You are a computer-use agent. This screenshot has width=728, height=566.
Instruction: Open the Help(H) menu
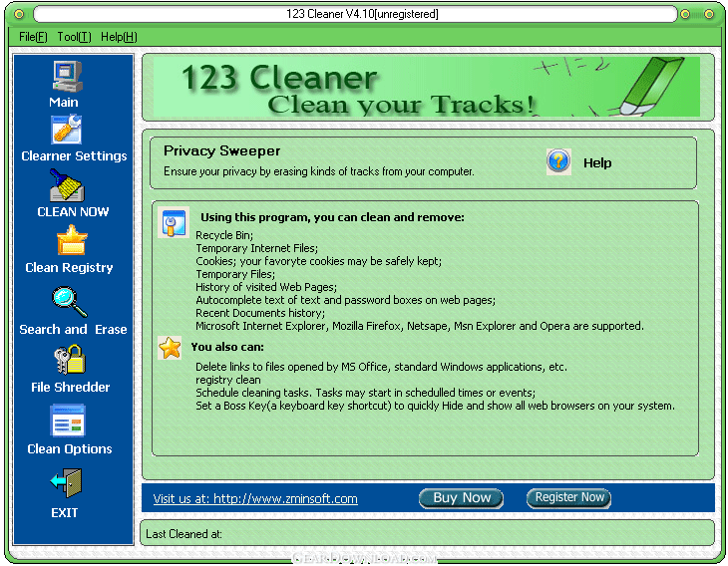(x=119, y=37)
